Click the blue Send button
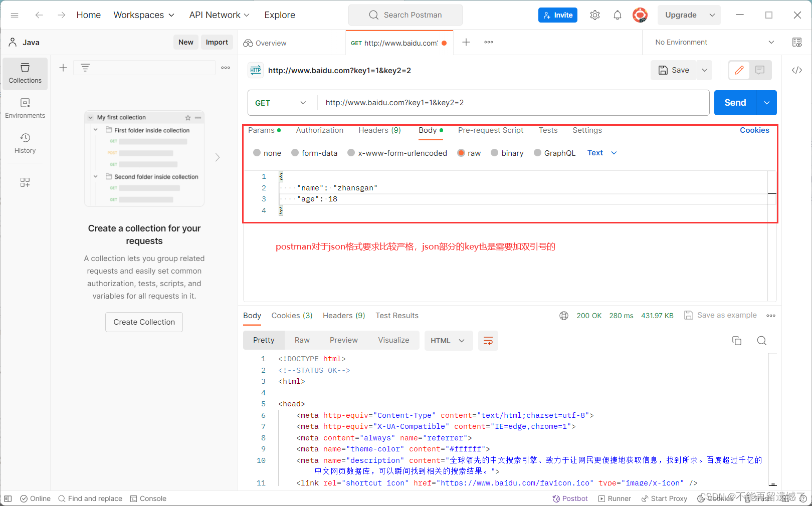The height and width of the screenshot is (506, 812). tap(735, 103)
